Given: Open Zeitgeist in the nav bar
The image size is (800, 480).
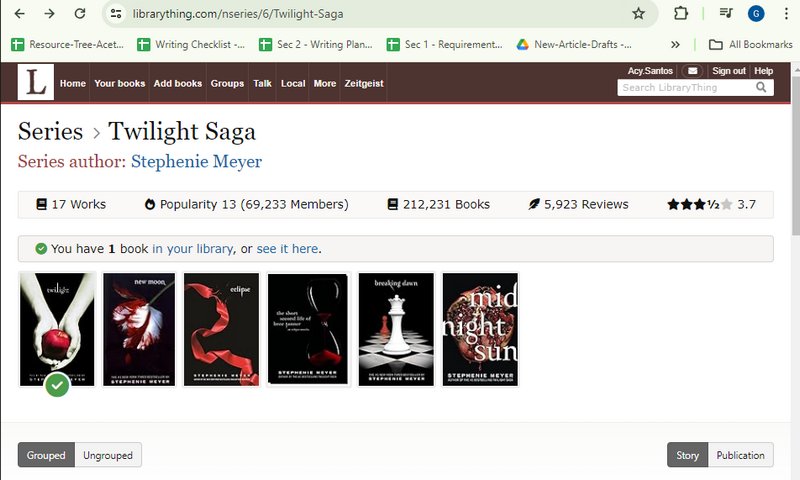Looking at the screenshot, I should tap(364, 83).
